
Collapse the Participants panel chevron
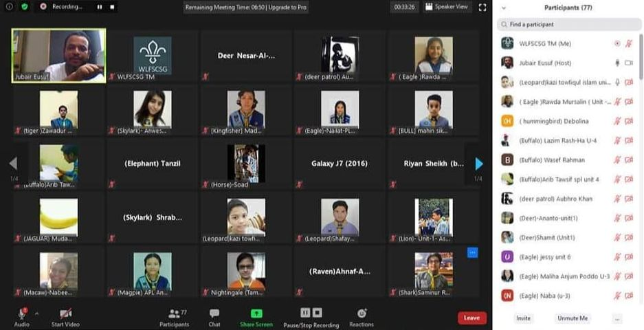coord(504,8)
